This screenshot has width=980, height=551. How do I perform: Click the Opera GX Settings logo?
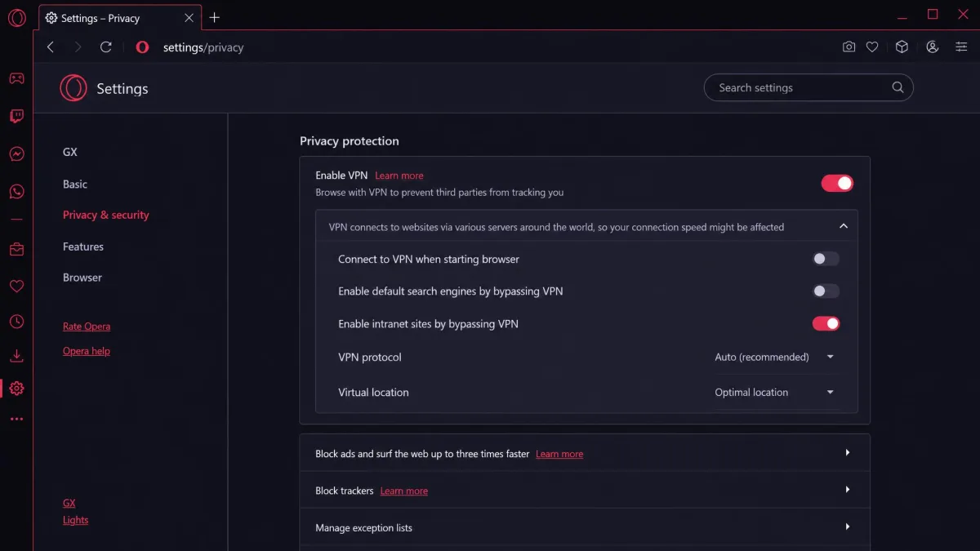[73, 88]
